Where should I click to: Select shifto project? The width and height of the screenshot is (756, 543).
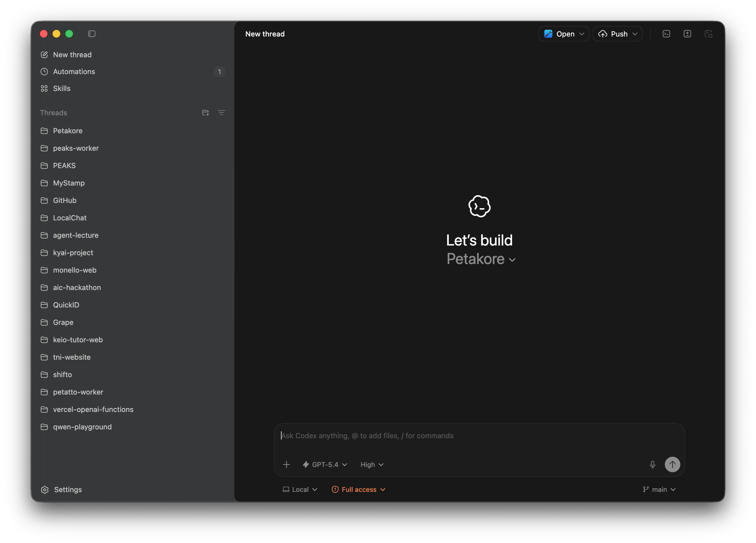coord(133,375)
